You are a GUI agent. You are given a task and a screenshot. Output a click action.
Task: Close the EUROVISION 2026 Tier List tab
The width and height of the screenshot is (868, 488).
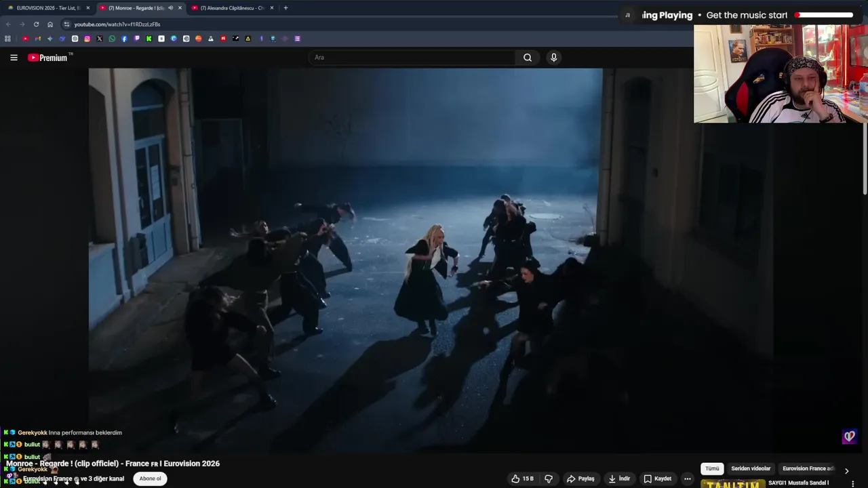coord(87,8)
